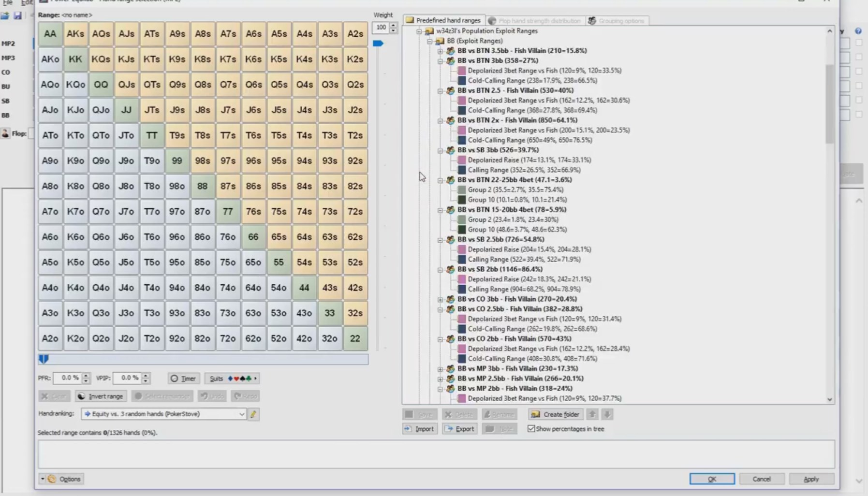Click the move-up arrow next to Create folder
Image resolution: width=868 pixels, height=496 pixels.
(592, 414)
